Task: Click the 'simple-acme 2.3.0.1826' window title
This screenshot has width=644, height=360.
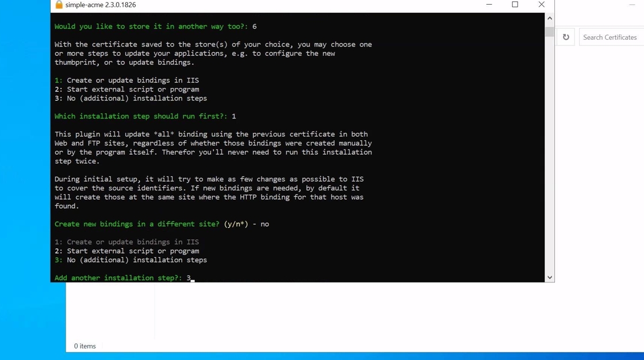Action: tap(101, 5)
